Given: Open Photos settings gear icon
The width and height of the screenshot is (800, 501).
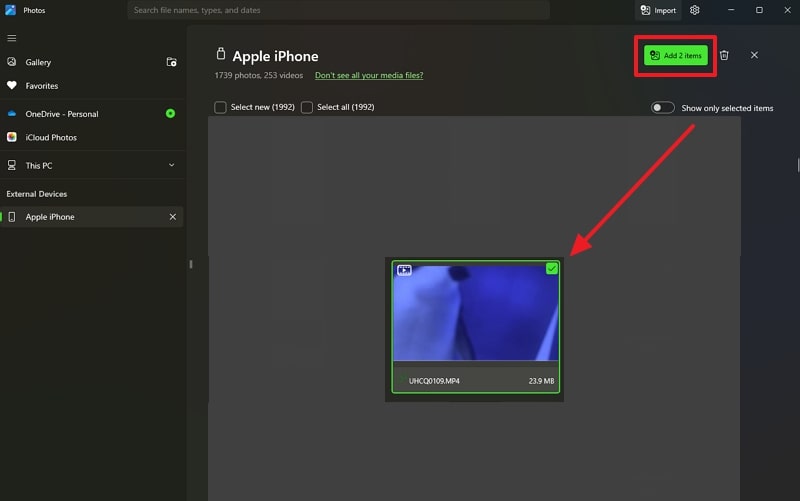Looking at the screenshot, I should [694, 10].
